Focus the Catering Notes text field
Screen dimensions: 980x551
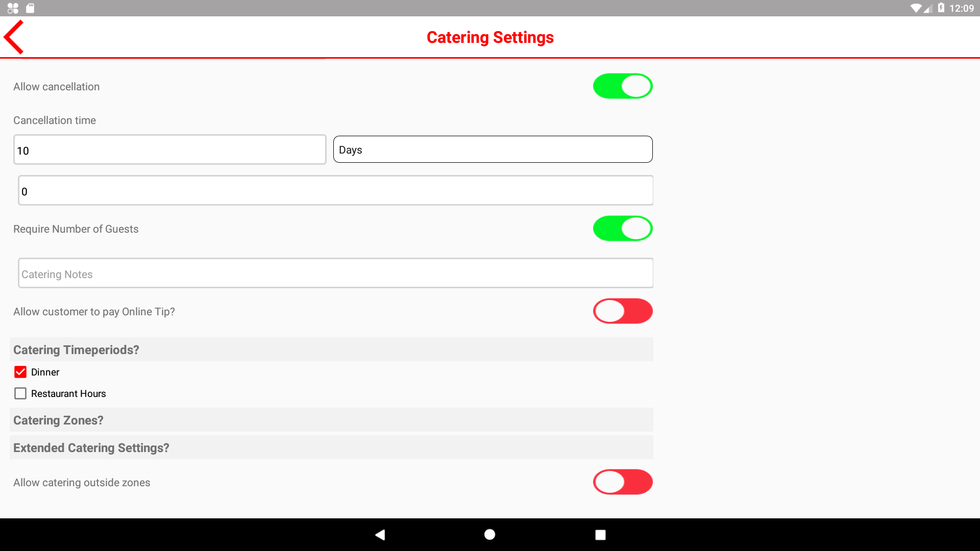[x=335, y=274]
